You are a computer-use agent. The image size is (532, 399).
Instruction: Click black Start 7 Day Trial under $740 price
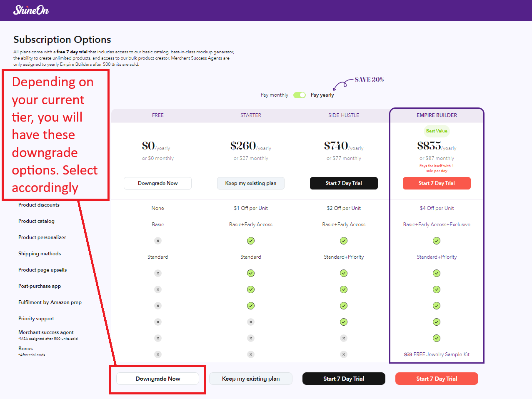pos(344,183)
